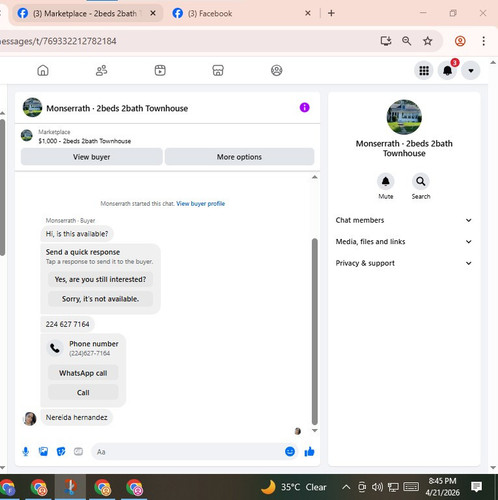Viewport: 498px width, 500px height.
Task: Open the Groups profile-circle icon
Action: [x=276, y=70]
